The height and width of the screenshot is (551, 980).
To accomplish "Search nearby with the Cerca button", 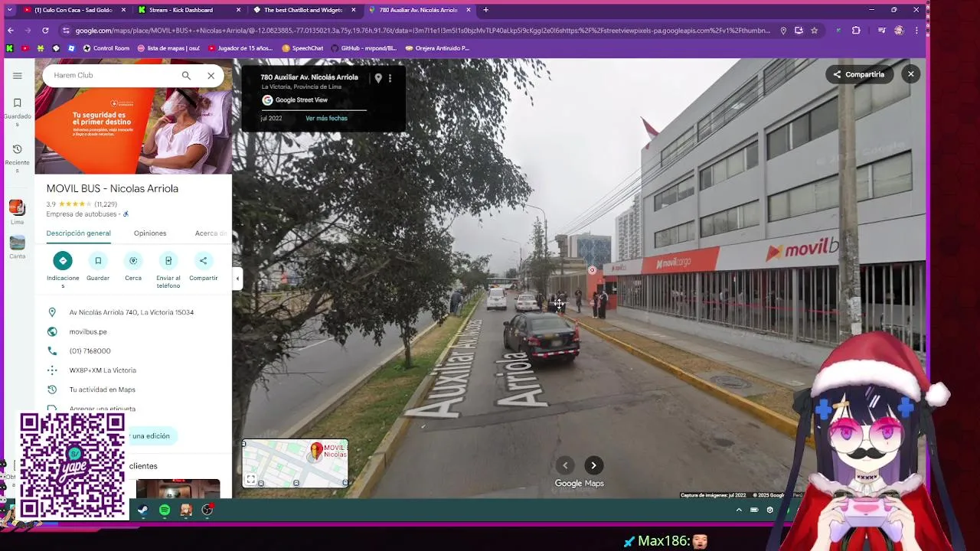I will [133, 266].
